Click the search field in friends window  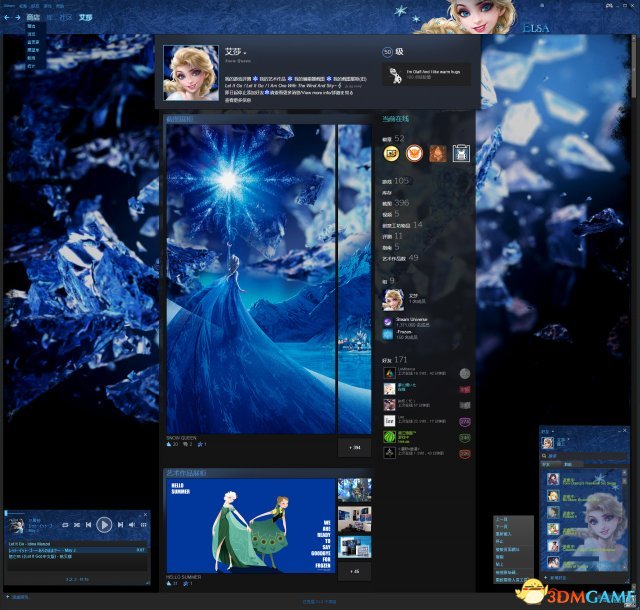click(584, 456)
